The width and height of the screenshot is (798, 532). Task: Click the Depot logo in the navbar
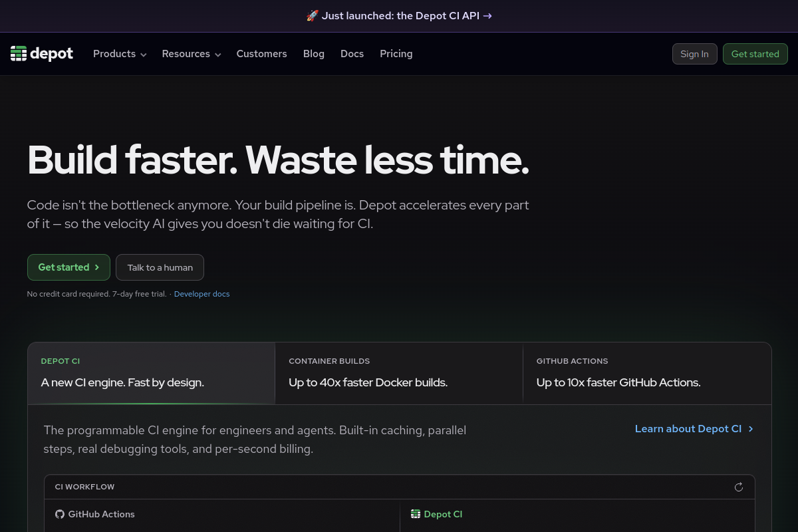click(x=42, y=54)
